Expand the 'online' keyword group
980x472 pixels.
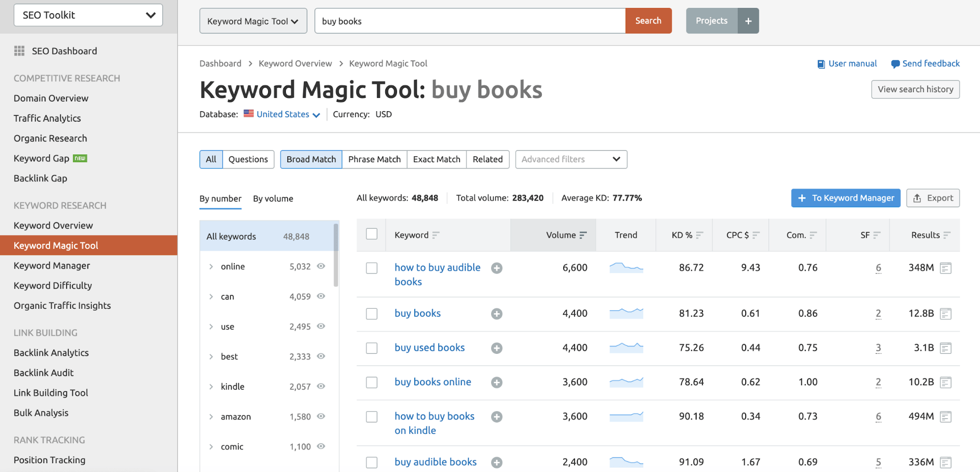tap(211, 267)
